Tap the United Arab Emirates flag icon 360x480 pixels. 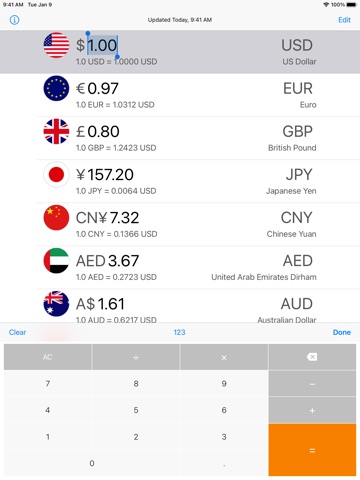[x=56, y=260]
